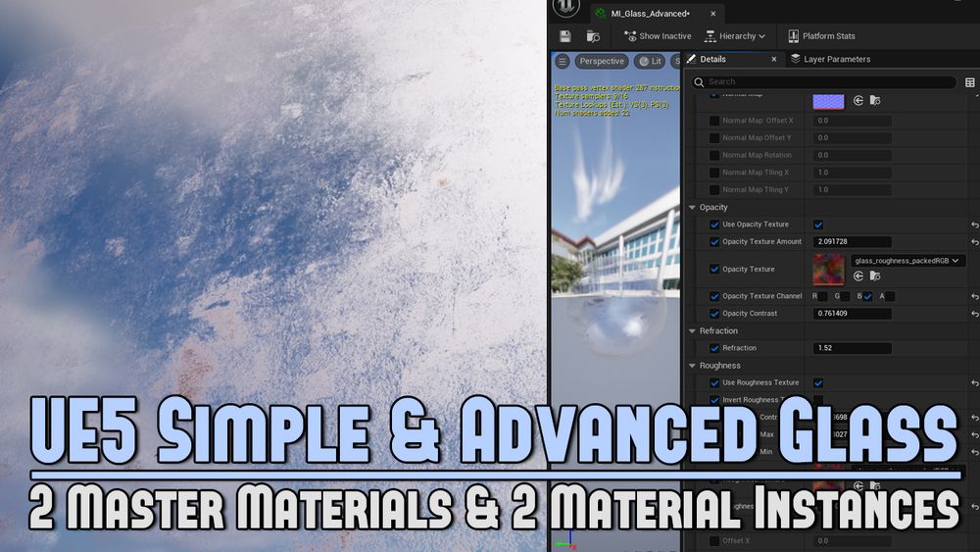
Task: Enable the Normal Map Tiling Y override checkbox
Action: [714, 189]
